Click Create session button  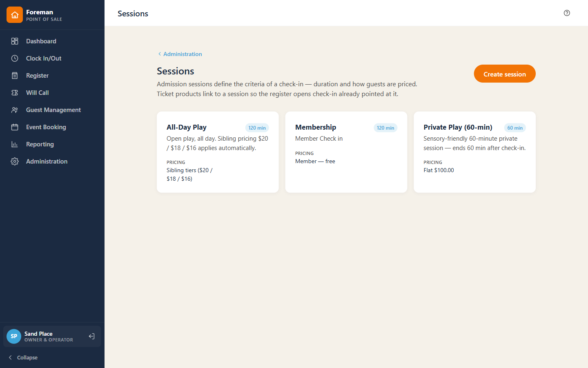(x=505, y=74)
